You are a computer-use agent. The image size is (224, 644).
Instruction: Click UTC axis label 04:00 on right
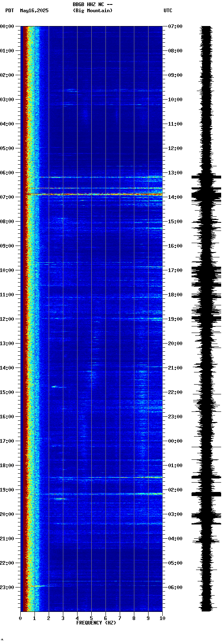point(175,539)
